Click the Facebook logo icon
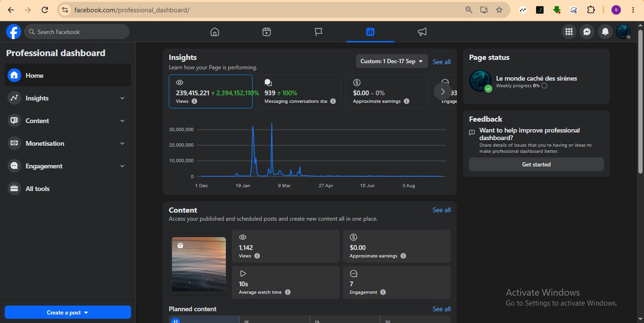644x323 pixels. (x=13, y=32)
